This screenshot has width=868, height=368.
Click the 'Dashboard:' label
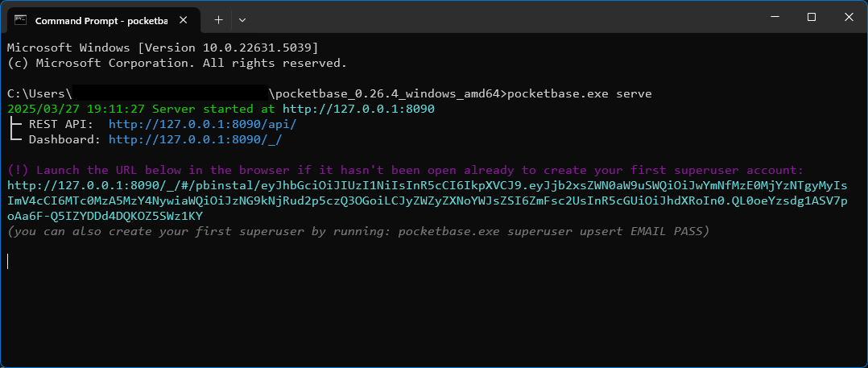(64, 139)
